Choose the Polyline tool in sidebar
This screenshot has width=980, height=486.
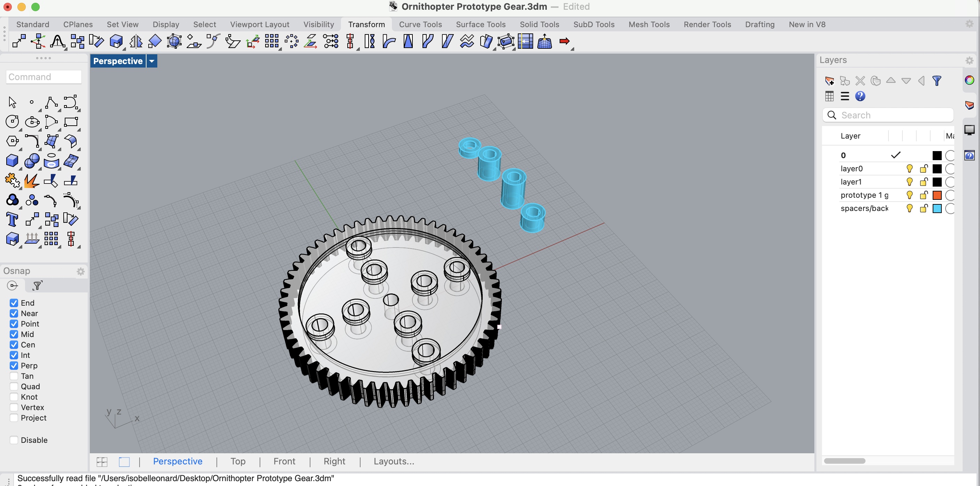[x=52, y=102]
